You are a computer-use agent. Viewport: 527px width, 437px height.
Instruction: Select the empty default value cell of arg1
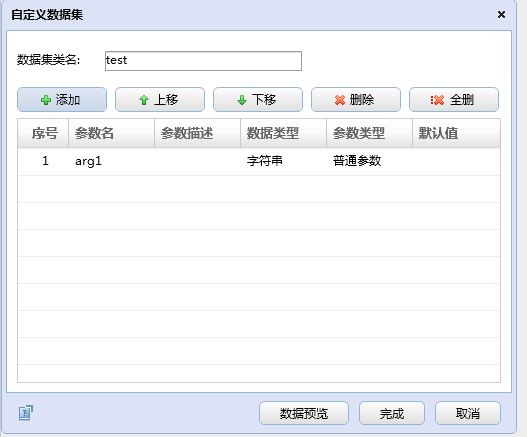(x=456, y=161)
